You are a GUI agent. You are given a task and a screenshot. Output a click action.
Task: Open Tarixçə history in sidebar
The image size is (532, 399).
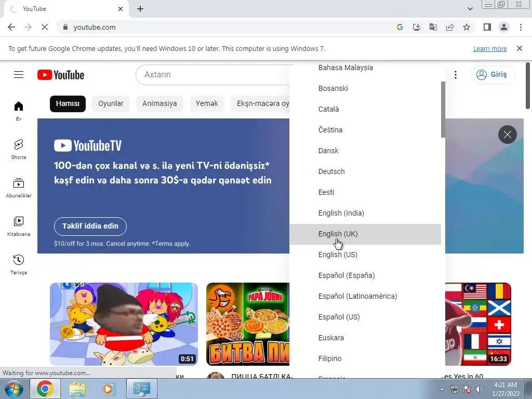pyautogui.click(x=19, y=264)
